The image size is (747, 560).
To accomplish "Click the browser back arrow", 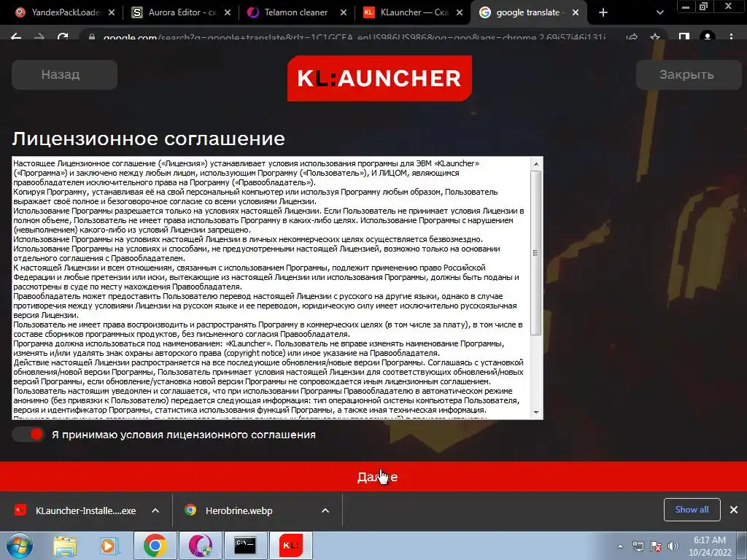I will 16,36.
